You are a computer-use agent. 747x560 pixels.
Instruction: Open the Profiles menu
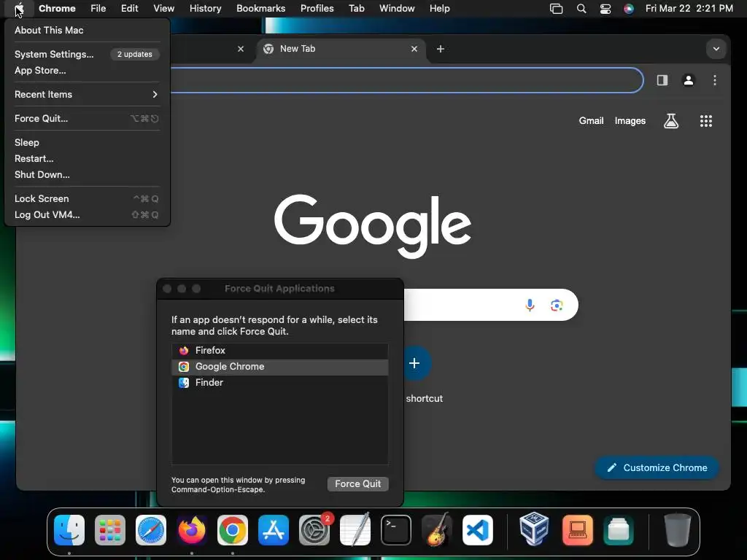pyautogui.click(x=317, y=9)
